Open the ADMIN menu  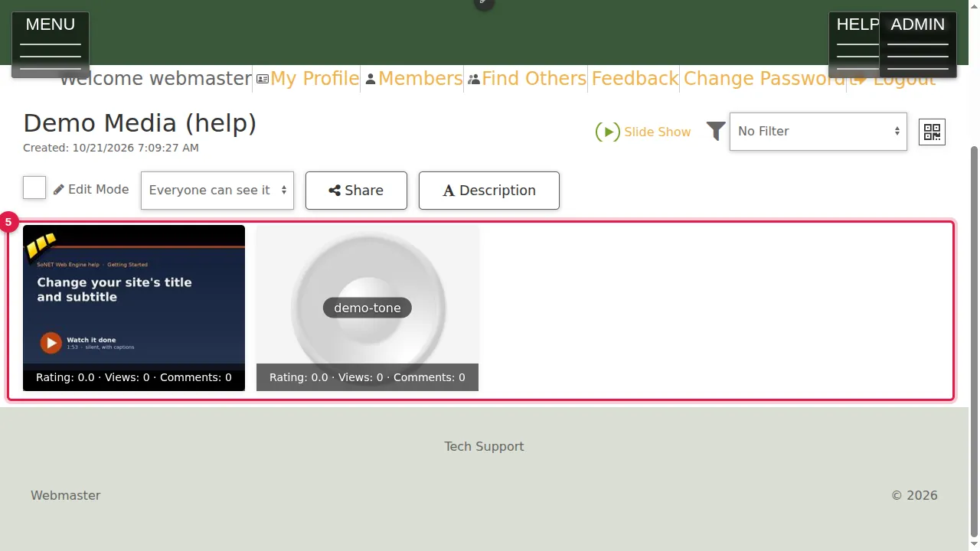click(x=918, y=44)
